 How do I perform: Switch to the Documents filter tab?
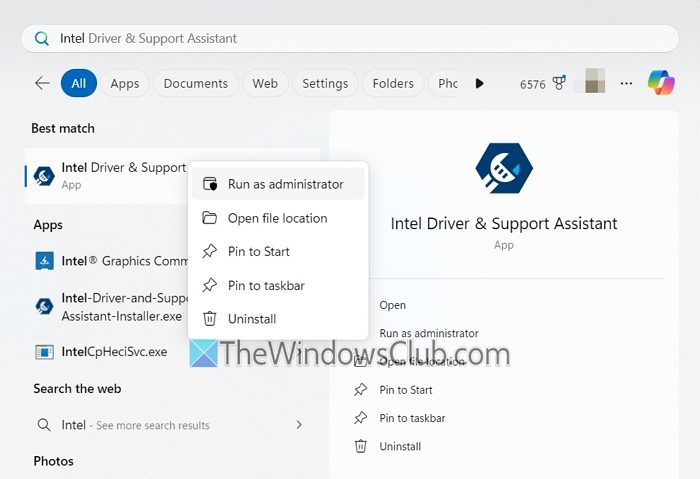[196, 83]
